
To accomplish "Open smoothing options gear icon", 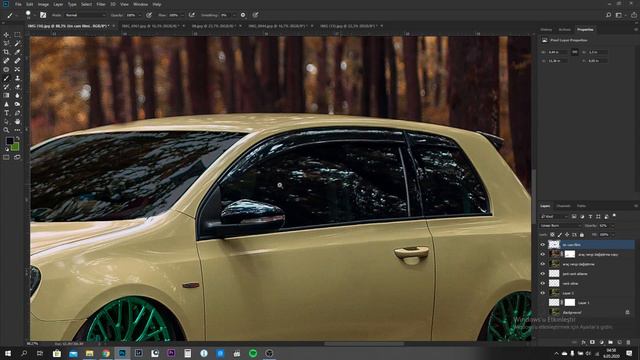I will click(243, 15).
